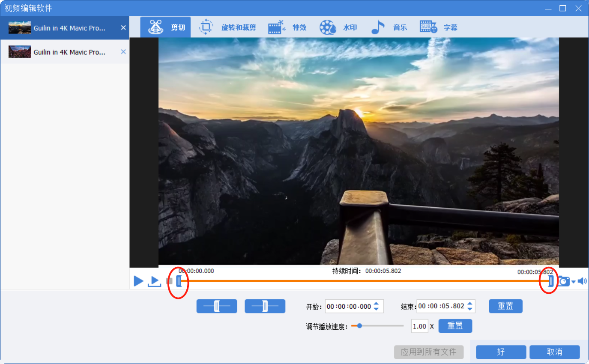Click the 1.00 speed value field

[419, 326]
